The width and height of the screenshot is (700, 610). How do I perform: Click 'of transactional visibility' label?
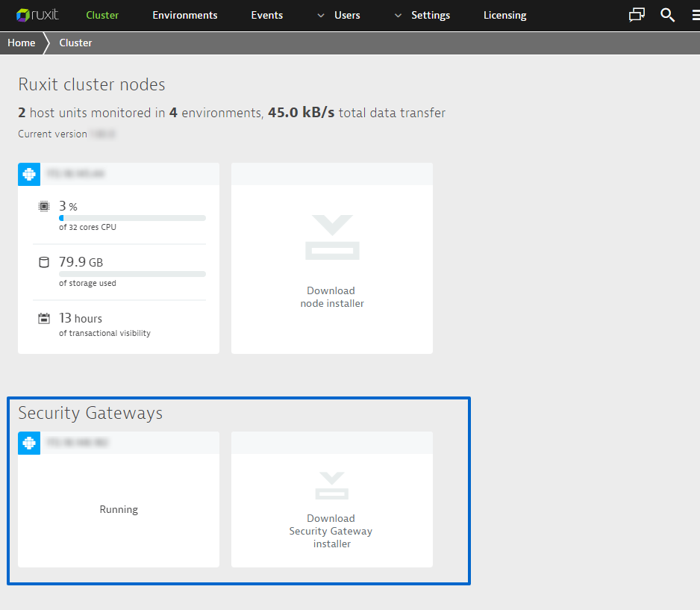tap(105, 333)
